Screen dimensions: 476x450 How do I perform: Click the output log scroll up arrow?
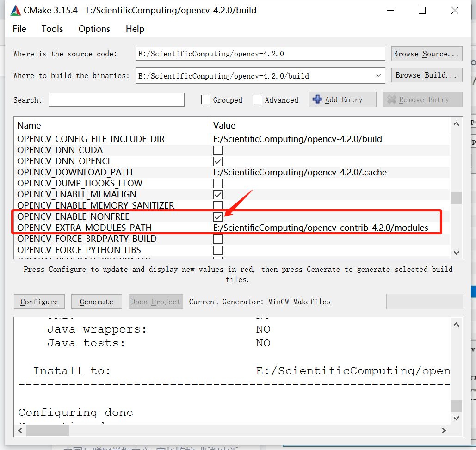click(456, 325)
